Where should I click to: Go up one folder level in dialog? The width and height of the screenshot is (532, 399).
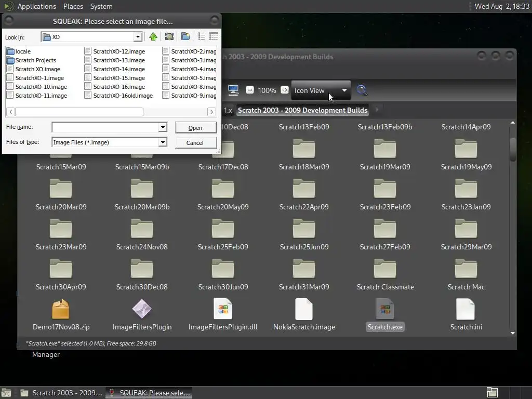(153, 37)
